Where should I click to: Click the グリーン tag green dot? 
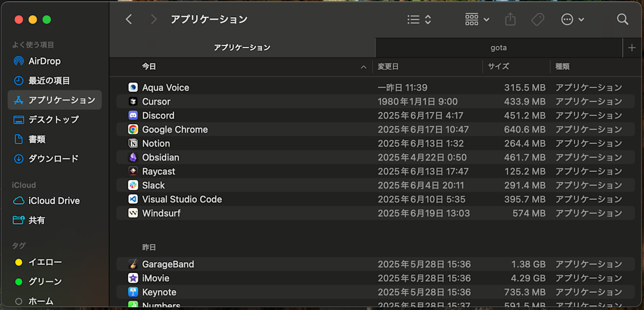[x=19, y=282]
